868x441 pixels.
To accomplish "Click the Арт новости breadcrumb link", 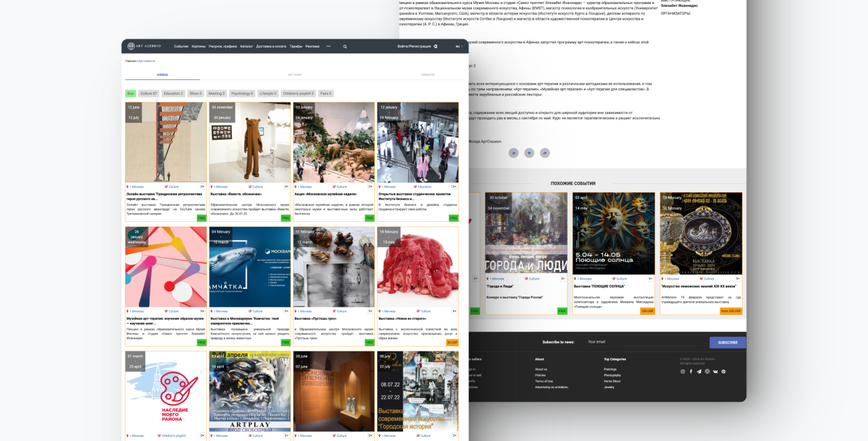I will pyautogui.click(x=146, y=61).
